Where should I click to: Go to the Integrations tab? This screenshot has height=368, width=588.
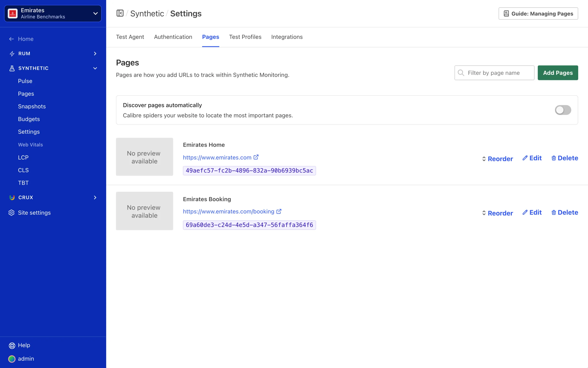click(287, 37)
